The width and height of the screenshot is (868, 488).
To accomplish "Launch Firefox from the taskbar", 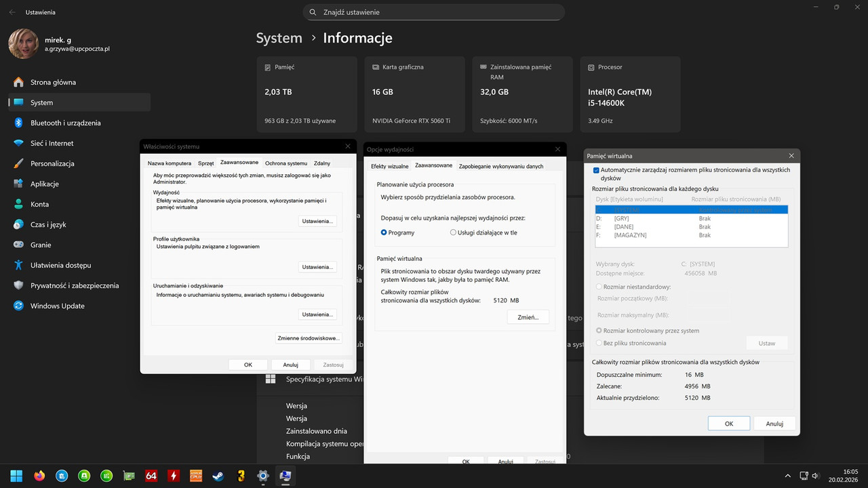I will [39, 476].
